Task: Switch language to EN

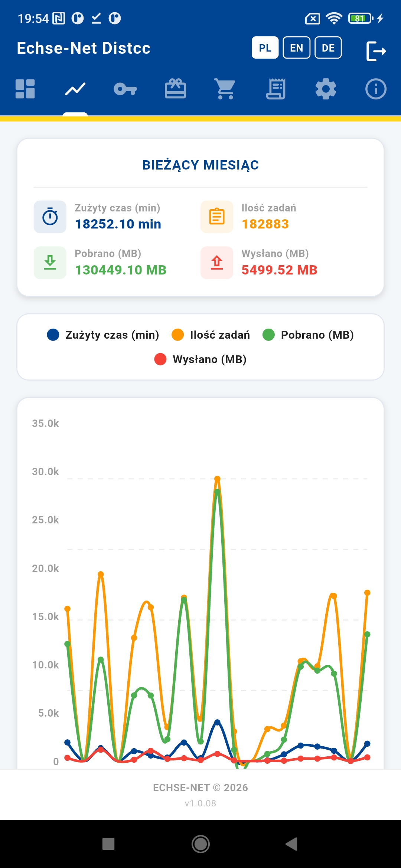Action: coord(297,48)
